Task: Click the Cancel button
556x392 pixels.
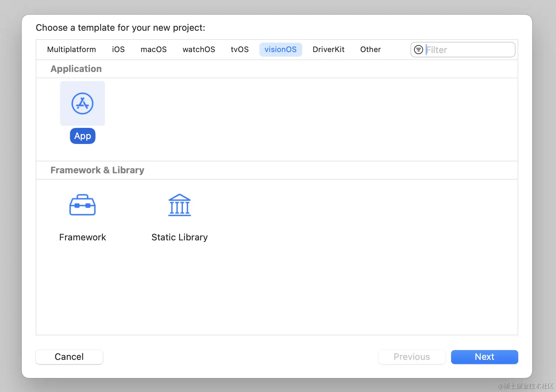Action: (69, 357)
